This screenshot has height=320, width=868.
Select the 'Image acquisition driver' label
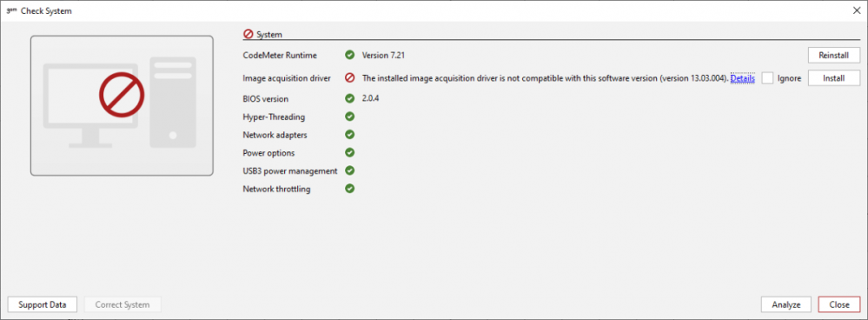pyautogui.click(x=287, y=78)
